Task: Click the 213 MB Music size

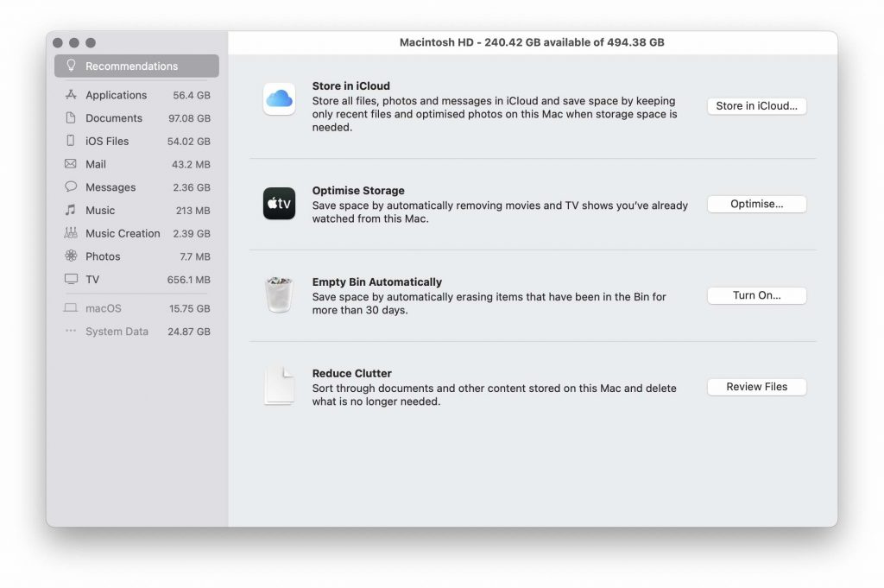Action: click(193, 211)
